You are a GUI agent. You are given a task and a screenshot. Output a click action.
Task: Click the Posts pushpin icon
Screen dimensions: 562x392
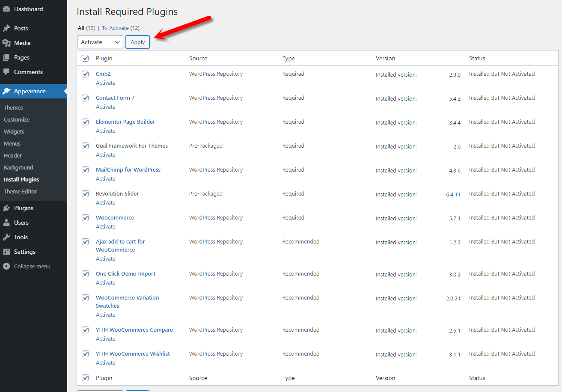coord(6,28)
